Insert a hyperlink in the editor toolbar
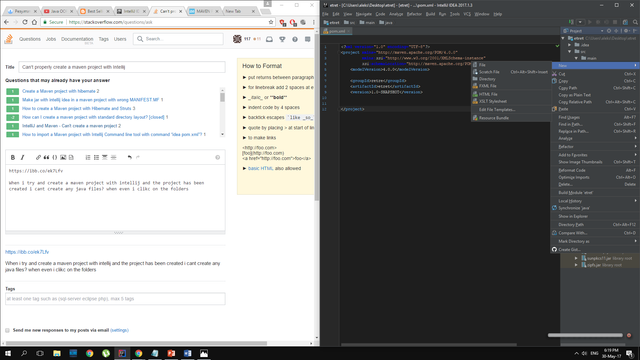This screenshot has width=640, height=360. pos(38,157)
